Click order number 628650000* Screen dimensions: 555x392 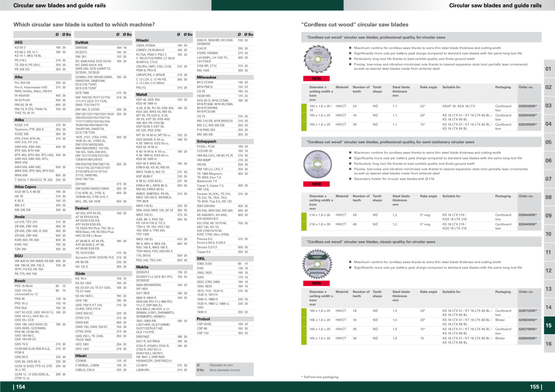[527, 320]
